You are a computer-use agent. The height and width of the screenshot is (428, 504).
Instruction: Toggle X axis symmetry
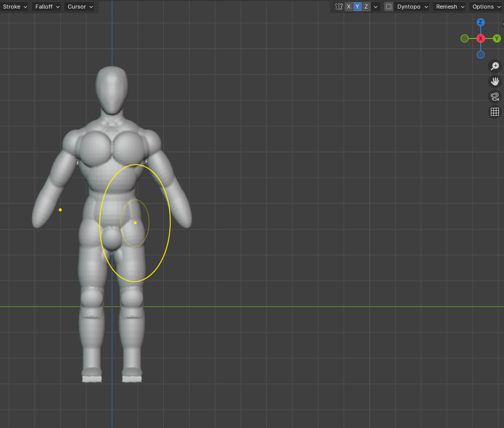click(x=348, y=7)
